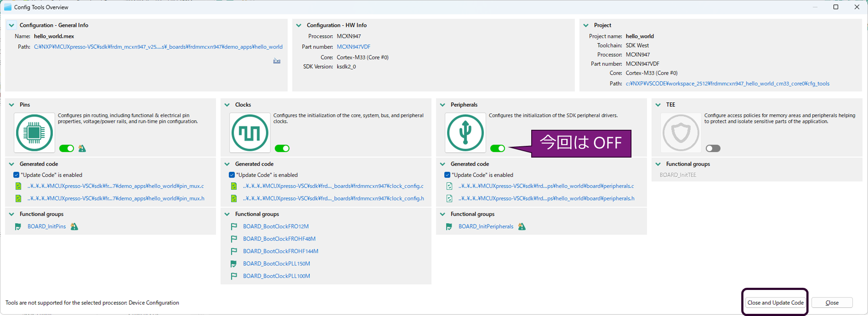
Task: Collapse the Configuration - General Info section
Action: pyautogui.click(x=12, y=25)
